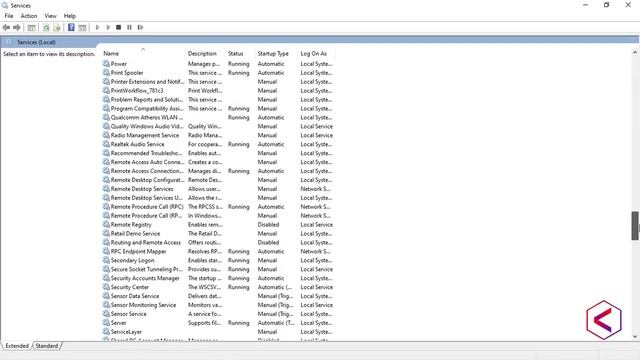Select the ServiceLayer service icon

[106, 332]
